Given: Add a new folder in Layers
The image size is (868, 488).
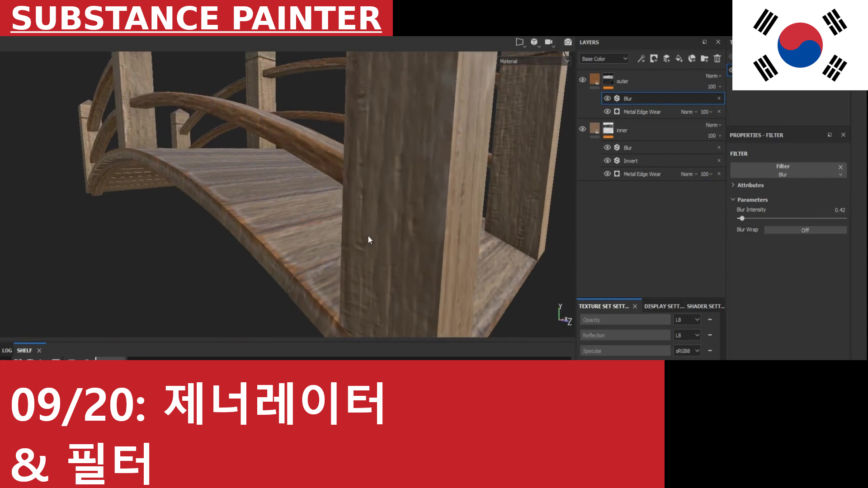Looking at the screenshot, I should pos(704,58).
